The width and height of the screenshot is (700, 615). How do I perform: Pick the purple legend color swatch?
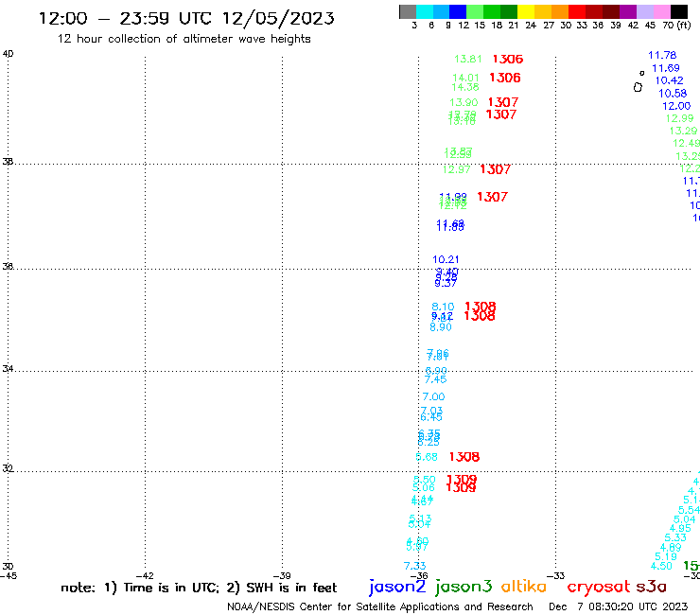pos(628,11)
